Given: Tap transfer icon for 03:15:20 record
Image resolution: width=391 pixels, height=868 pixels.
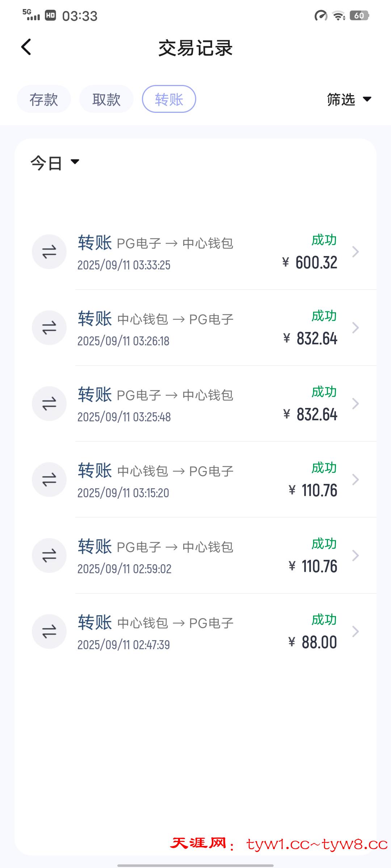Looking at the screenshot, I should pos(49,480).
